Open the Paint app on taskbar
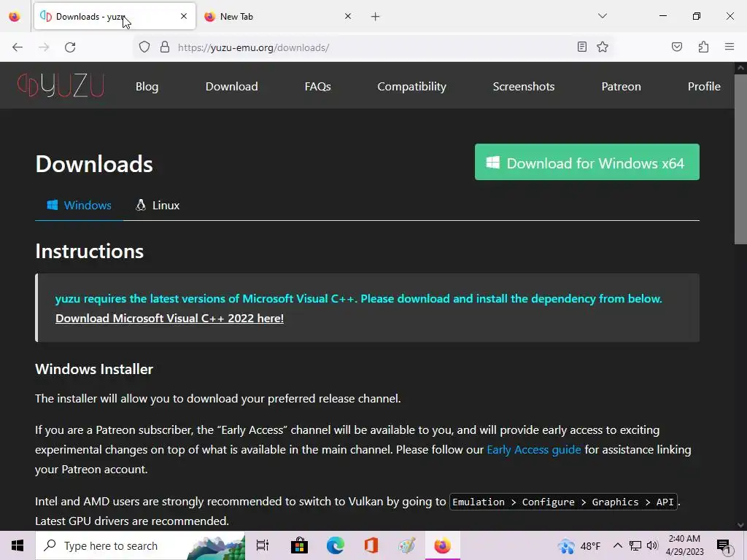747x560 pixels. [406, 545]
